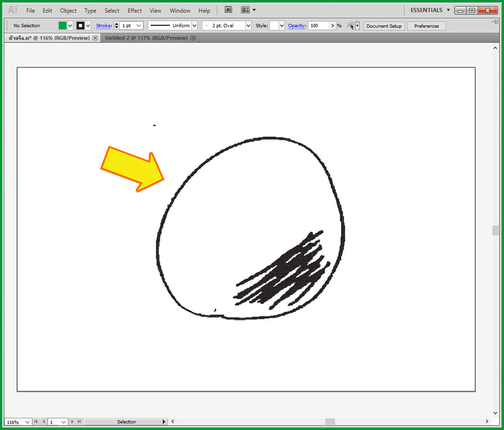Launch Adobe Bridge via Br icon

(x=228, y=10)
